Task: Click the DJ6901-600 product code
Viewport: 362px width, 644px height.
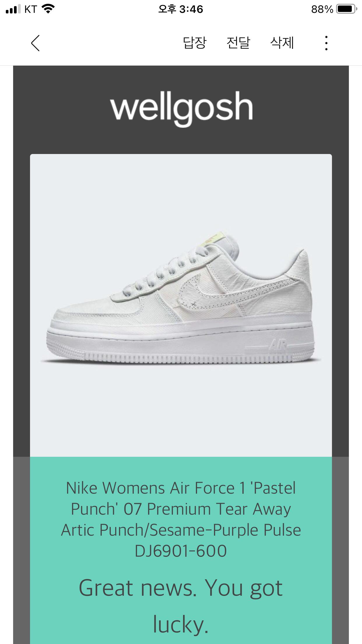Action: click(x=181, y=551)
